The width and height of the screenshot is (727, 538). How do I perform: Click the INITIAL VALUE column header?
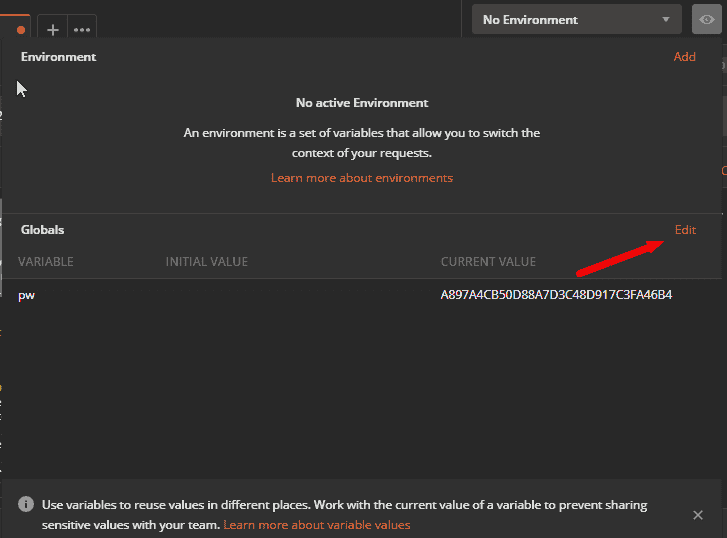[207, 262]
